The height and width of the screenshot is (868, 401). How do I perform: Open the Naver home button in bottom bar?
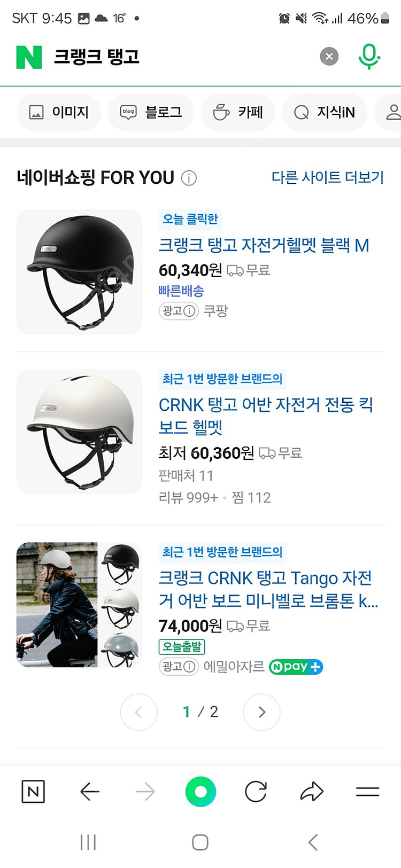coord(33,792)
